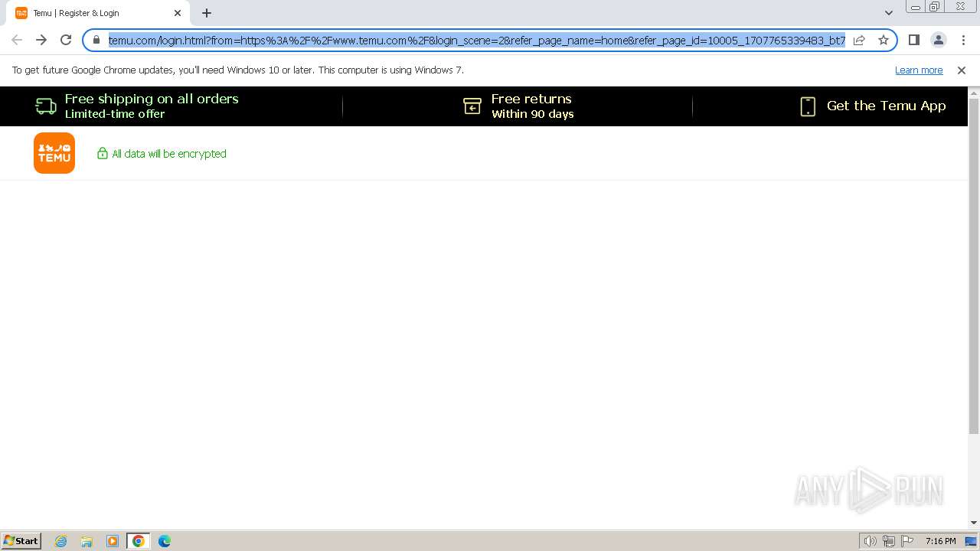
Task: Go back using the browser back arrow
Action: tap(17, 40)
